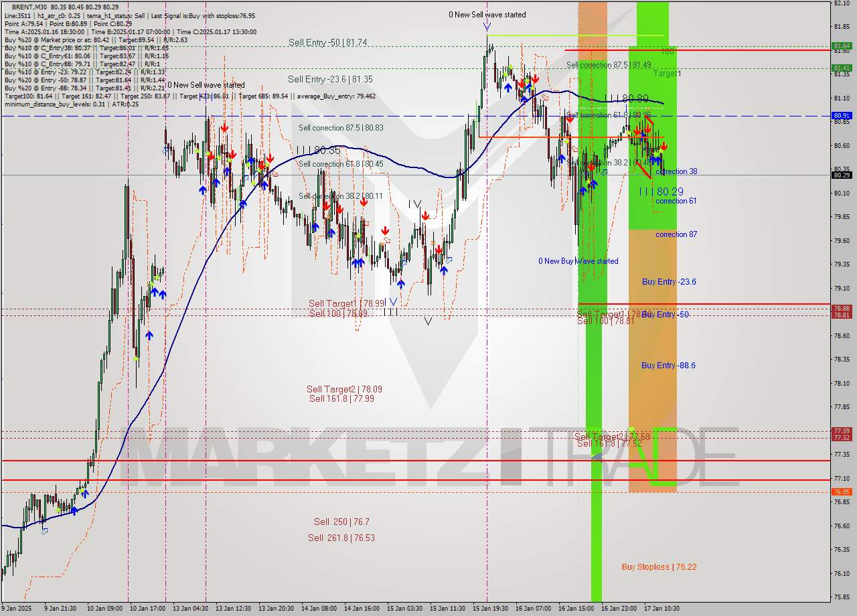This screenshot has height=616, width=857.
Task: Click the '14 Jan 16:00' time axis label
Action: click(x=362, y=609)
